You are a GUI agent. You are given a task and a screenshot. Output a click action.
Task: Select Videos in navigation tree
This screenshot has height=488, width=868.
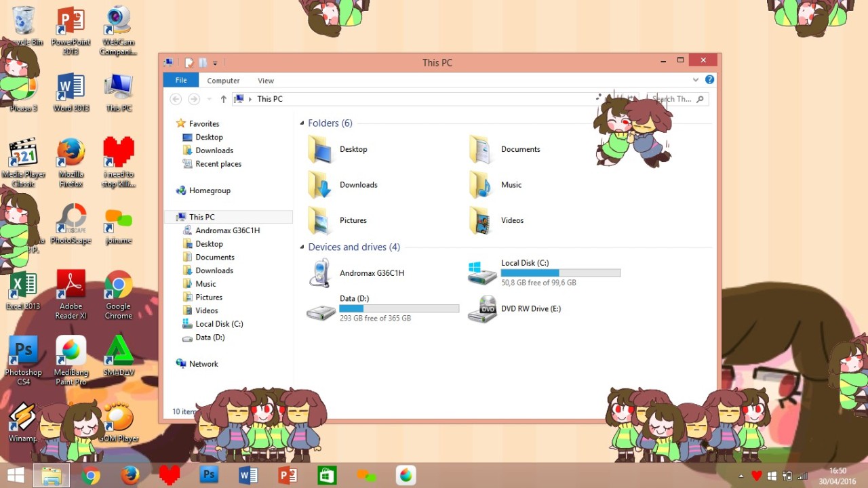[x=200, y=310]
